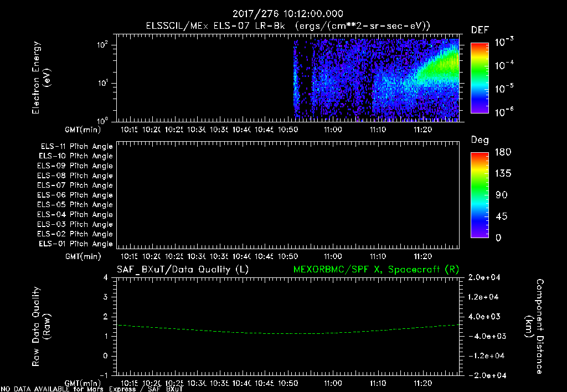
Task: Click the DEF color bar label
Action: [480, 30]
